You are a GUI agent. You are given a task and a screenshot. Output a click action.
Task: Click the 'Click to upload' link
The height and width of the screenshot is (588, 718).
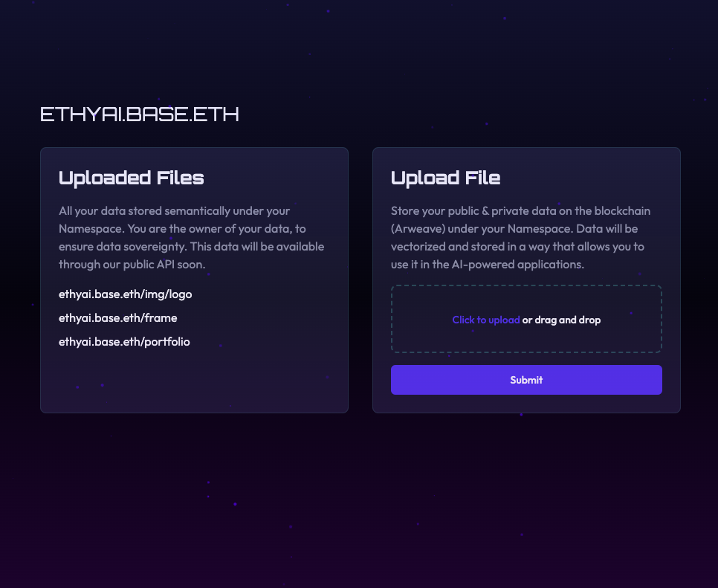pos(486,320)
